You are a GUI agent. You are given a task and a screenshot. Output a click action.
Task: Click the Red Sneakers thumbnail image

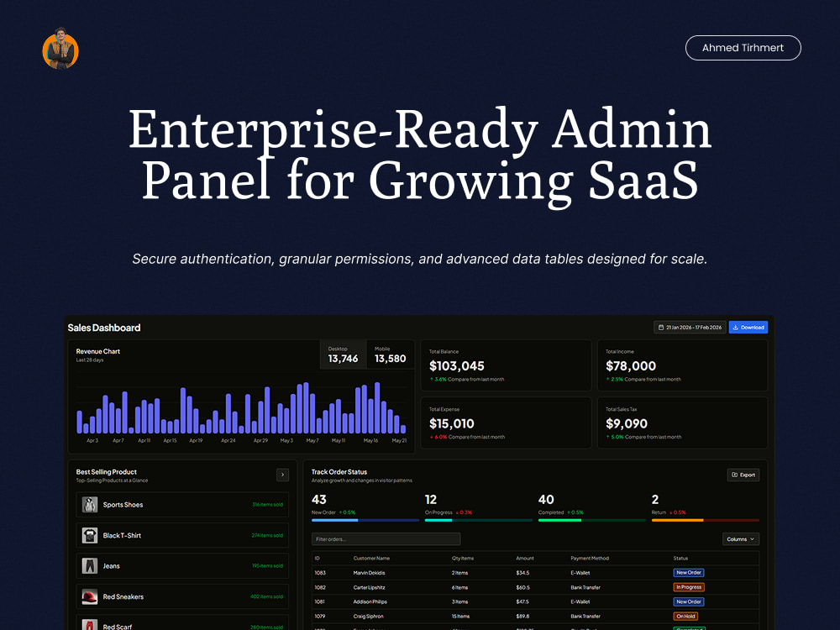pos(90,596)
